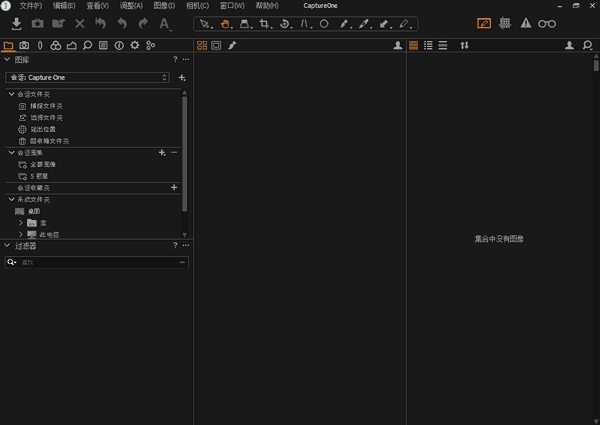Viewport: 600px width, 425px height.
Task: Collapse the 过滤器 filter panel
Action: point(7,246)
